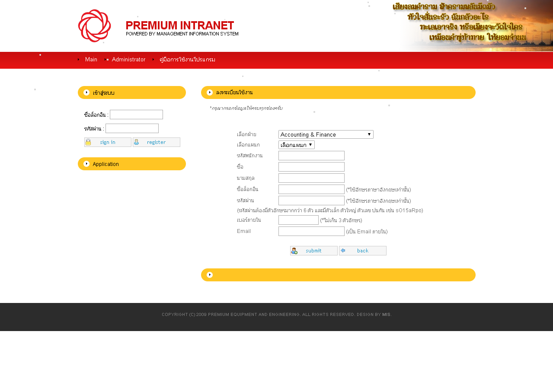
Task: Click the arrow icon beside เข้าสู่ระบบ header
Action: tap(86, 92)
